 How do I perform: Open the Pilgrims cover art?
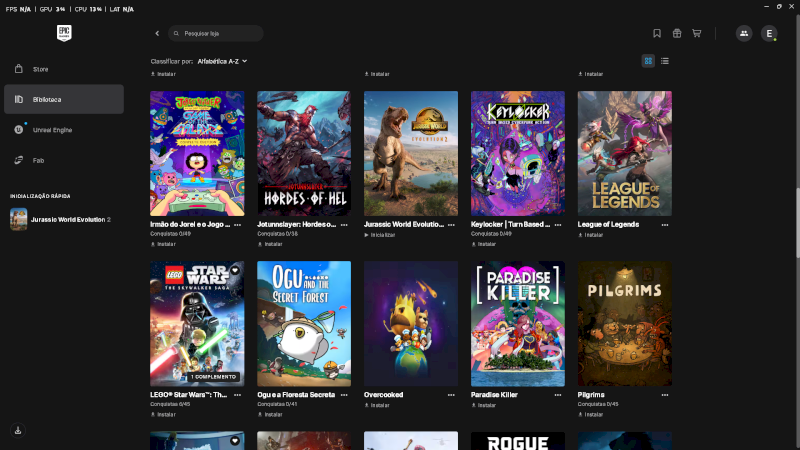624,323
